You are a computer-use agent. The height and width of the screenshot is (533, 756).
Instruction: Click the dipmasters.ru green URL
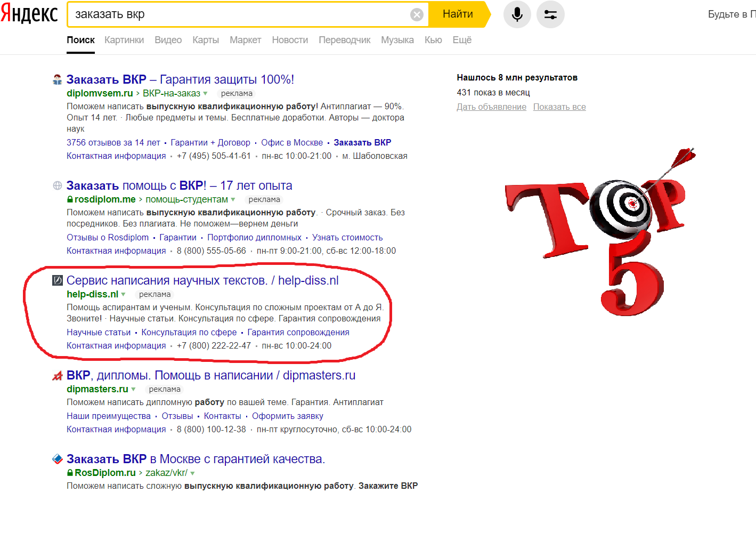pos(97,389)
